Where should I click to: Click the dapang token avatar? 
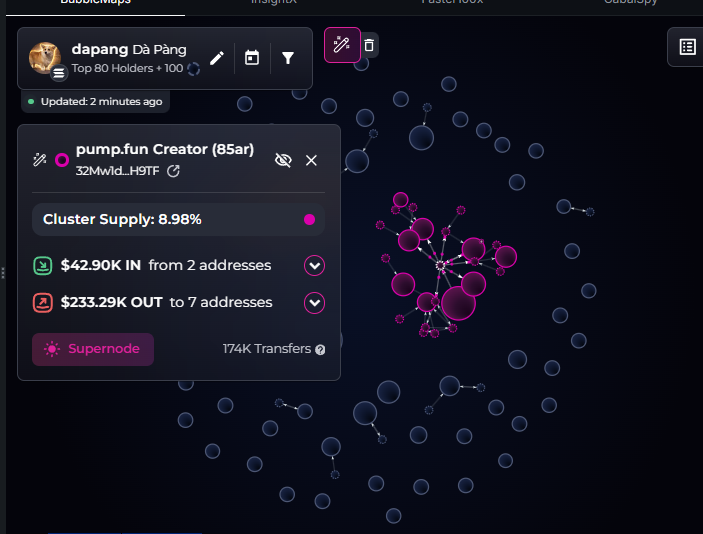pyautogui.click(x=45, y=58)
